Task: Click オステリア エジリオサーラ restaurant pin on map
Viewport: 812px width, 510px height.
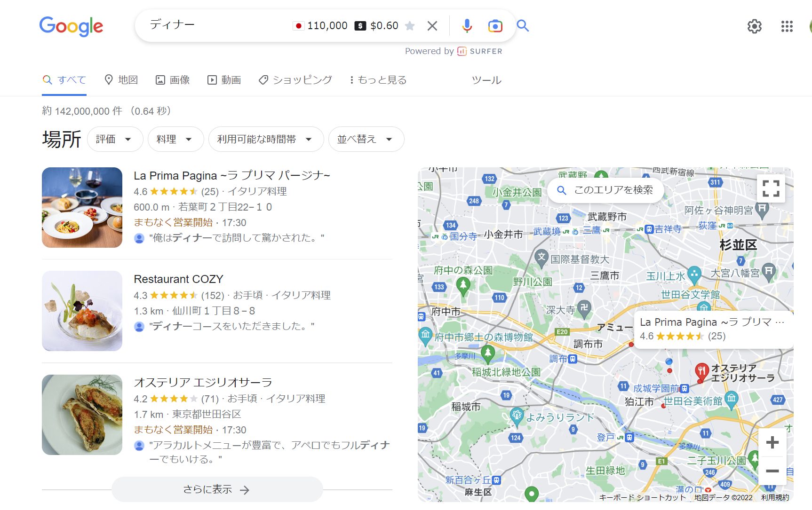Action: (701, 371)
